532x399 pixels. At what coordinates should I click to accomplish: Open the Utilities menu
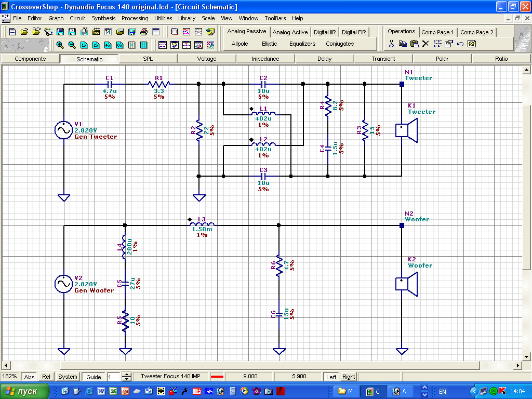point(163,18)
